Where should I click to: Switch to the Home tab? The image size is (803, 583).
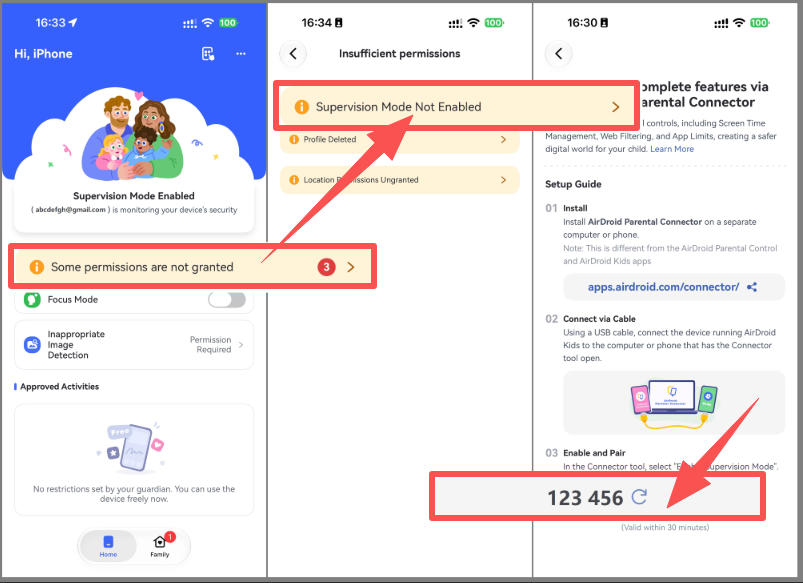[x=108, y=546]
